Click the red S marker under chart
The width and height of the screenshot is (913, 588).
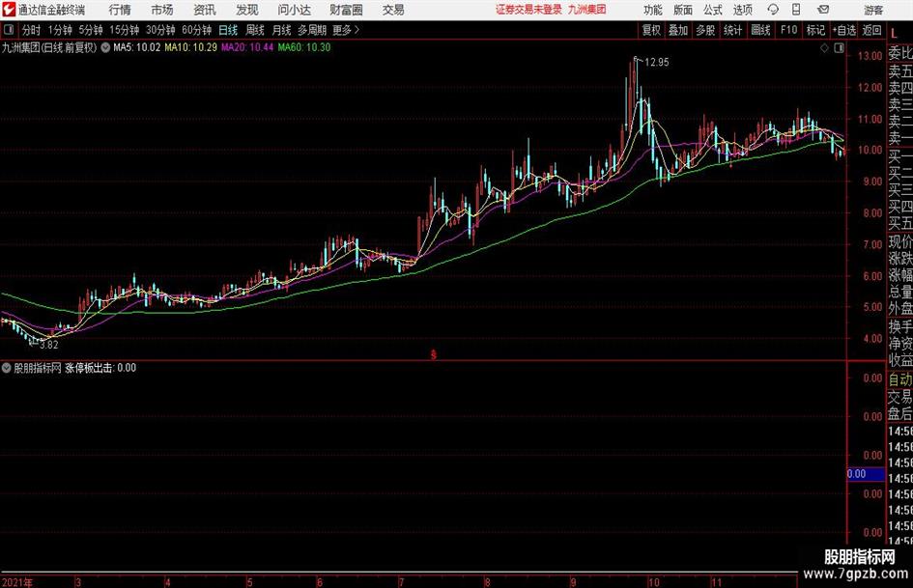(x=433, y=354)
